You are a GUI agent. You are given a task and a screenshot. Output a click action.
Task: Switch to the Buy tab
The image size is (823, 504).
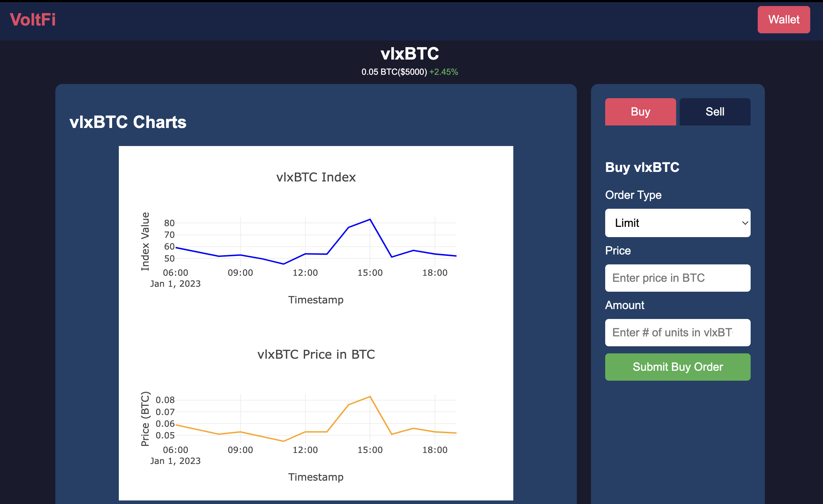point(640,112)
